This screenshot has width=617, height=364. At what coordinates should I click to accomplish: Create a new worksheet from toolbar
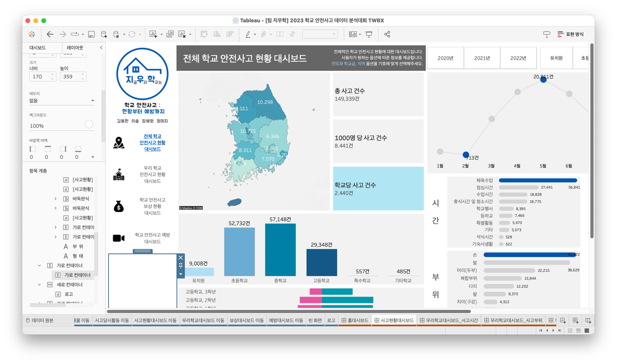153,34
